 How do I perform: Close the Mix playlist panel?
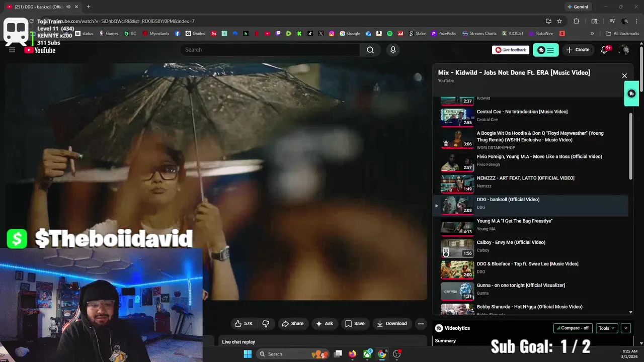624,76
